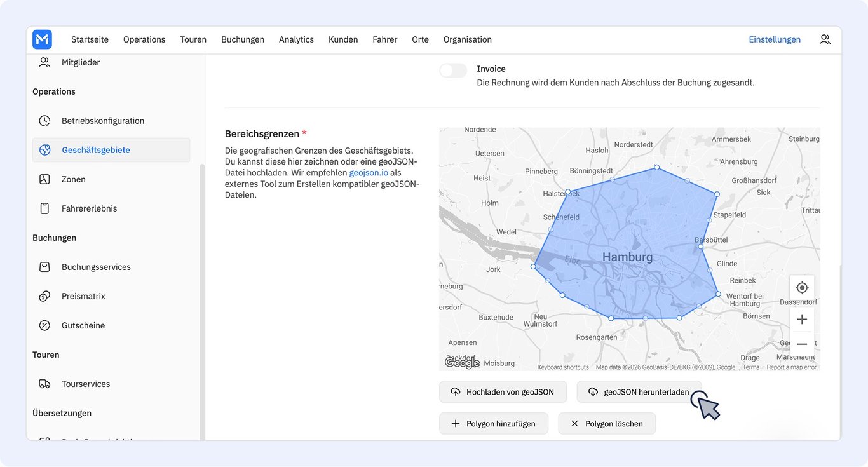Click the Pinneberg label on map

pyautogui.click(x=541, y=171)
